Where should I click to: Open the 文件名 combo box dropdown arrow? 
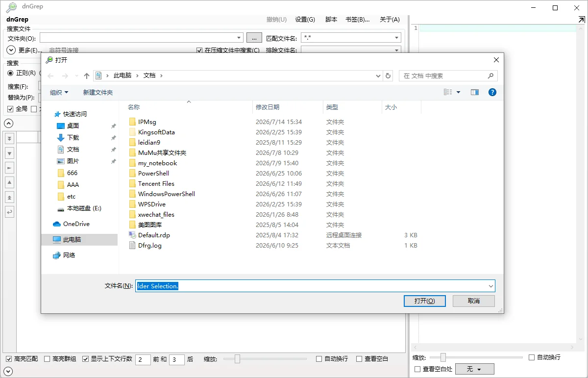pos(491,286)
